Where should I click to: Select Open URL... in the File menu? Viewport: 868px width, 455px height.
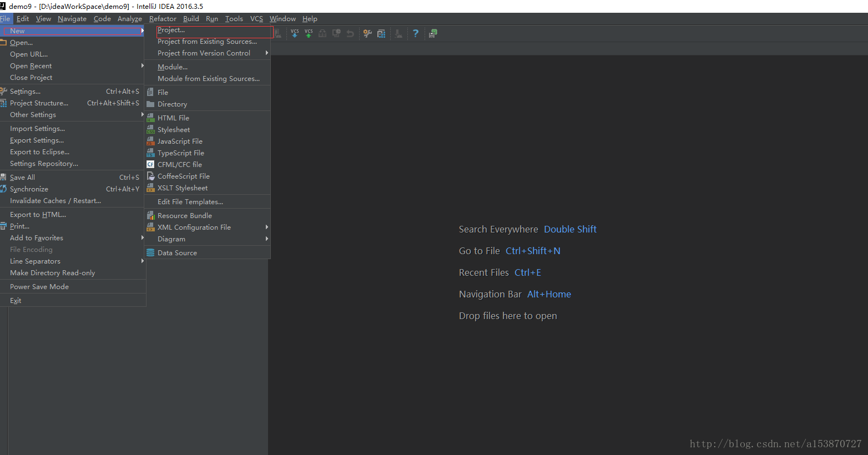73,54
